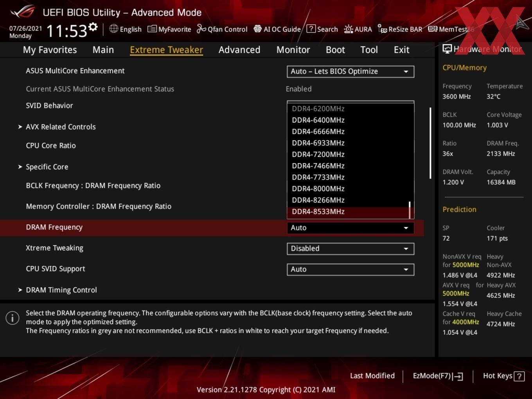This screenshot has height=399, width=532.
Task: Open AURA lighting icon
Action: [x=348, y=29]
